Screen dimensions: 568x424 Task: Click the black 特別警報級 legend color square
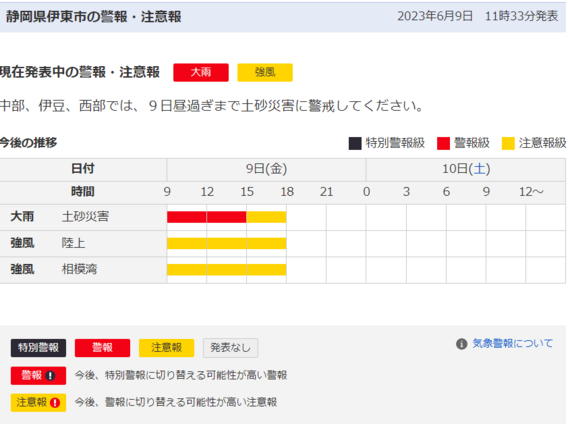(x=355, y=144)
